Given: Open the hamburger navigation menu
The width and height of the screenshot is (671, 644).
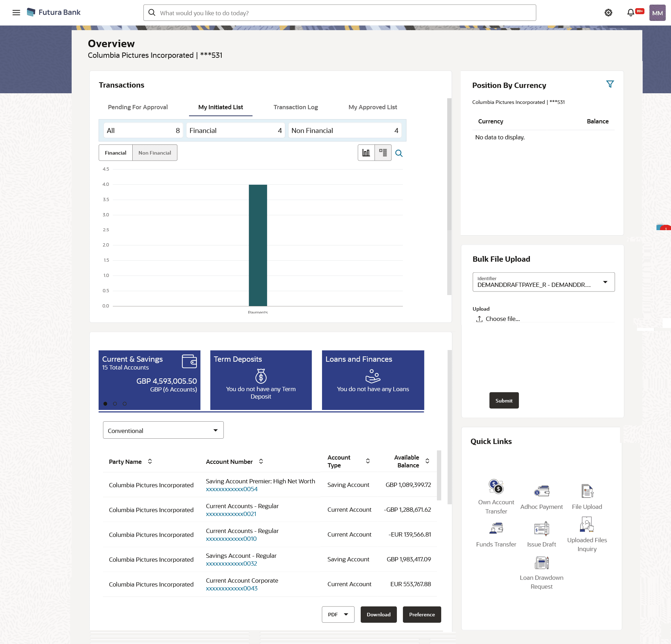Looking at the screenshot, I should 16,13.
